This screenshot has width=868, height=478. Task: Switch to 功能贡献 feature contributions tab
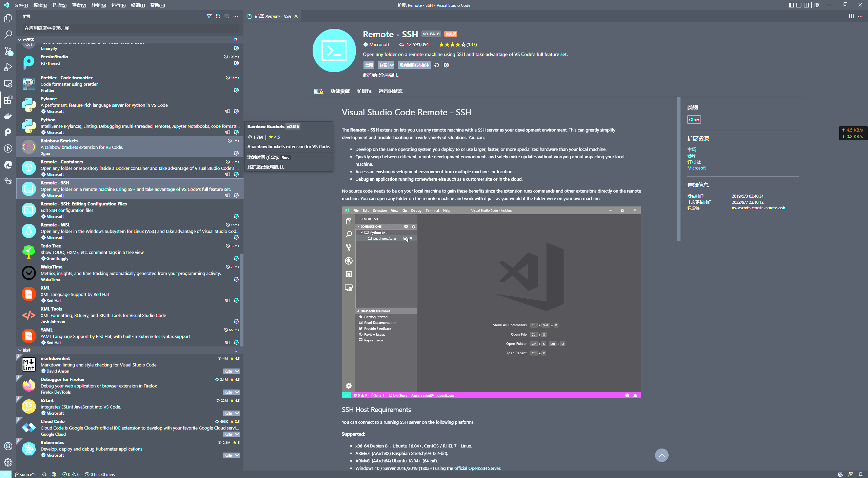340,91
